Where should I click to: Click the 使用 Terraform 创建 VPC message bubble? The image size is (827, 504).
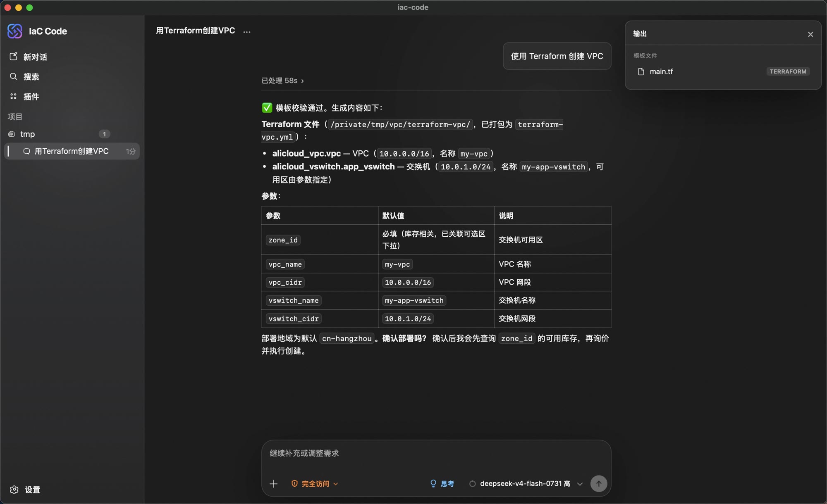point(557,56)
